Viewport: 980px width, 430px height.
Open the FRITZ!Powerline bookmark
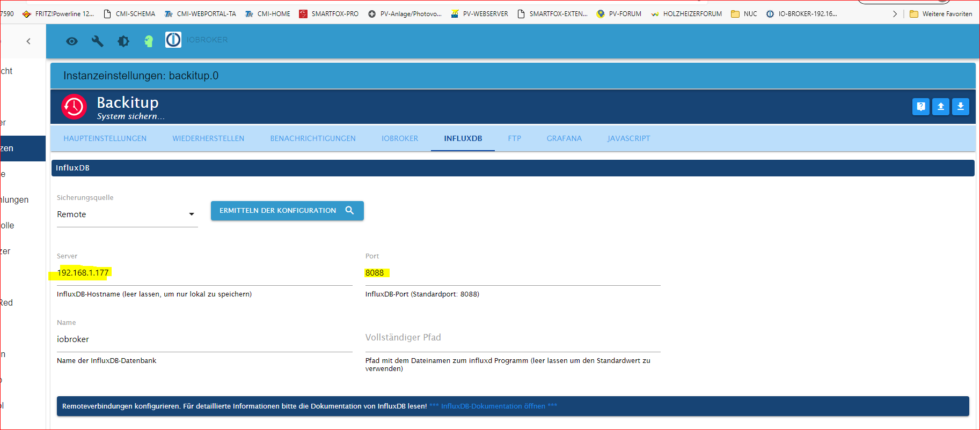[58, 14]
